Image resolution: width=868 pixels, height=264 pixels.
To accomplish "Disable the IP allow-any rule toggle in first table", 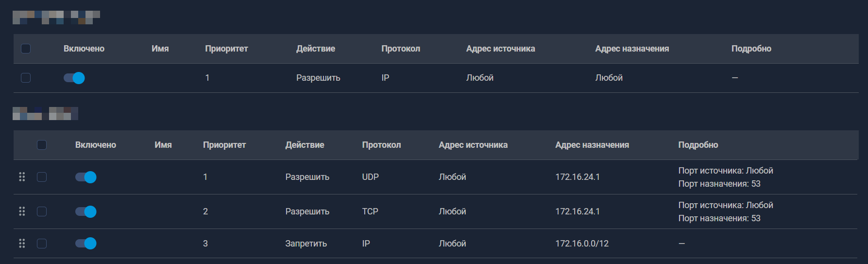I will [74, 78].
